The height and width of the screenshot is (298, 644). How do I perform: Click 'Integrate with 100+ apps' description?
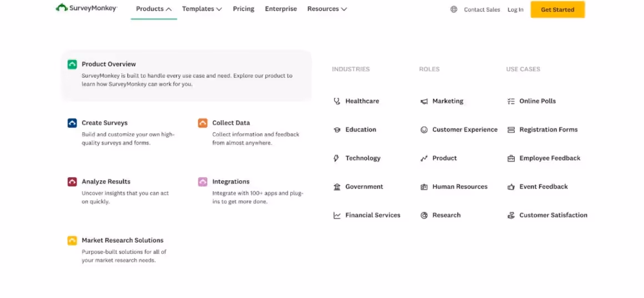coord(258,198)
